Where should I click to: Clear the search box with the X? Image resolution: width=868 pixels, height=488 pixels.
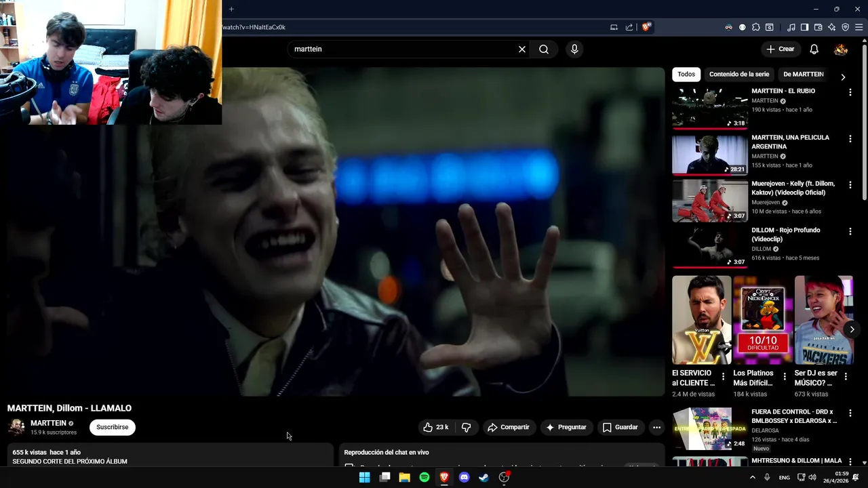(522, 49)
